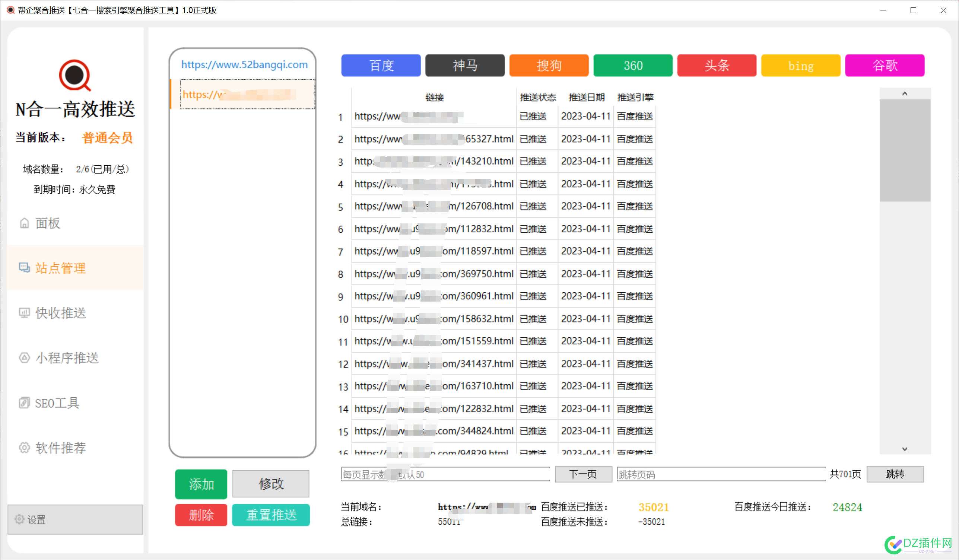
Task: Click the green 添加 button
Action: coord(201,484)
